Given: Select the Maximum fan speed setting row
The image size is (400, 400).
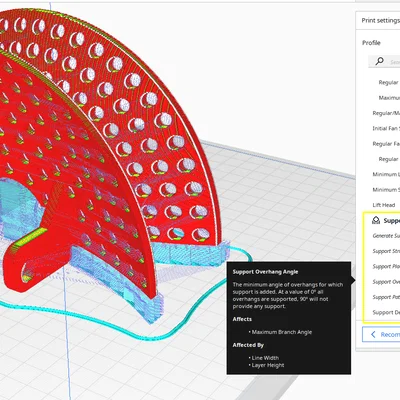Looking at the screenshot, I should pos(389,98).
